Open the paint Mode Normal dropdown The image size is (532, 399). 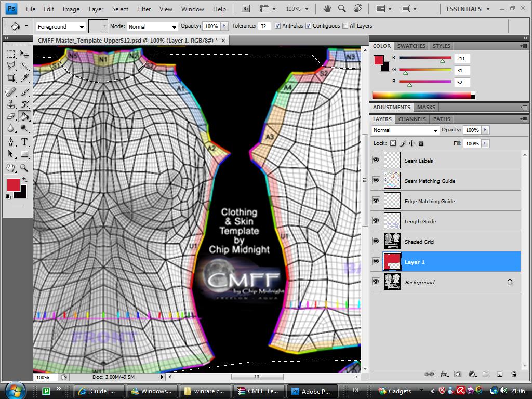(152, 26)
